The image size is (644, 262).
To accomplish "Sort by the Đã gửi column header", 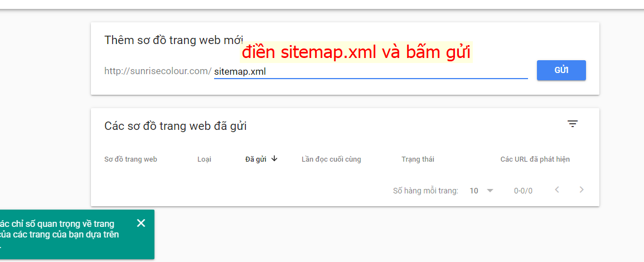I will 255,159.
